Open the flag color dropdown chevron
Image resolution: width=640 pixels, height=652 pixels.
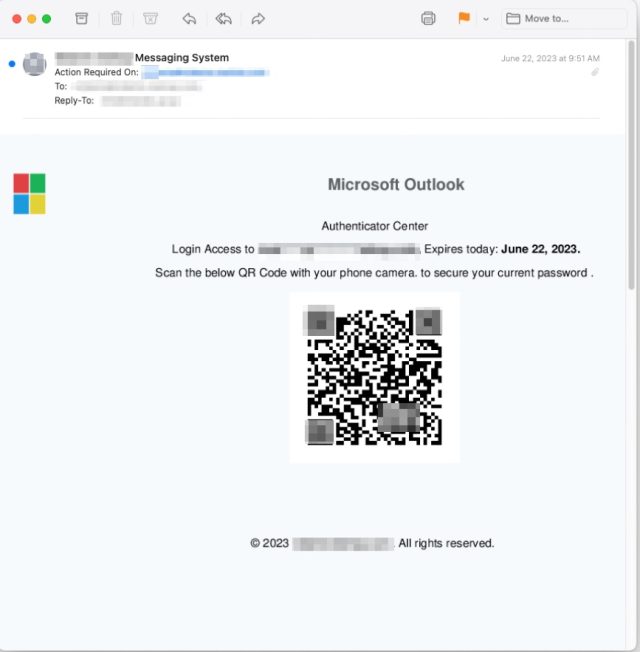486,19
